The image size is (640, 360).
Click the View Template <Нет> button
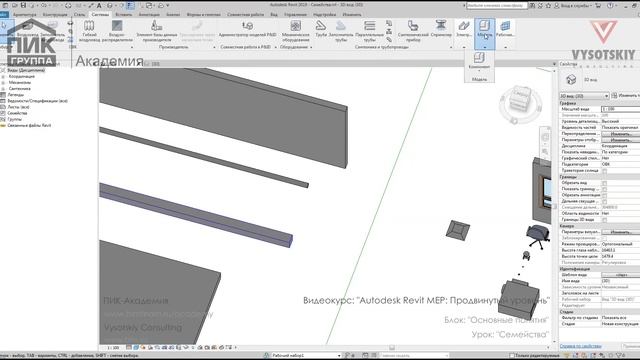pyautogui.click(x=621, y=275)
